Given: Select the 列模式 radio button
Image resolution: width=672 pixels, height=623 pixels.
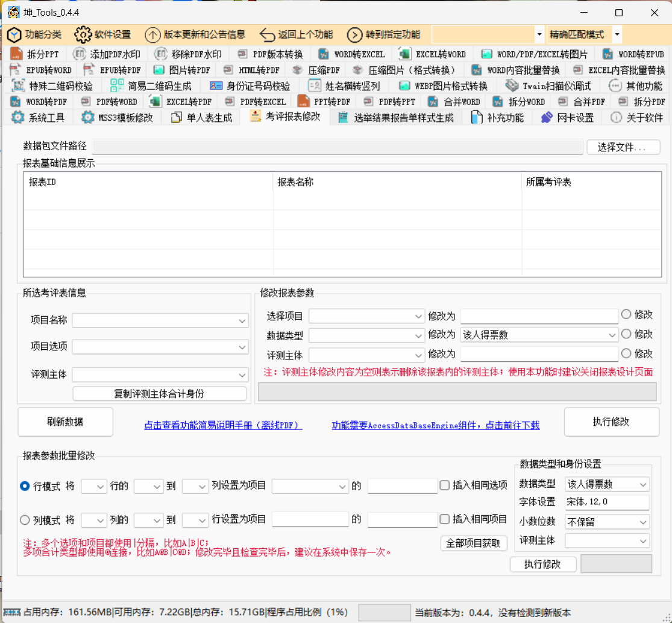Looking at the screenshot, I should click(x=25, y=520).
